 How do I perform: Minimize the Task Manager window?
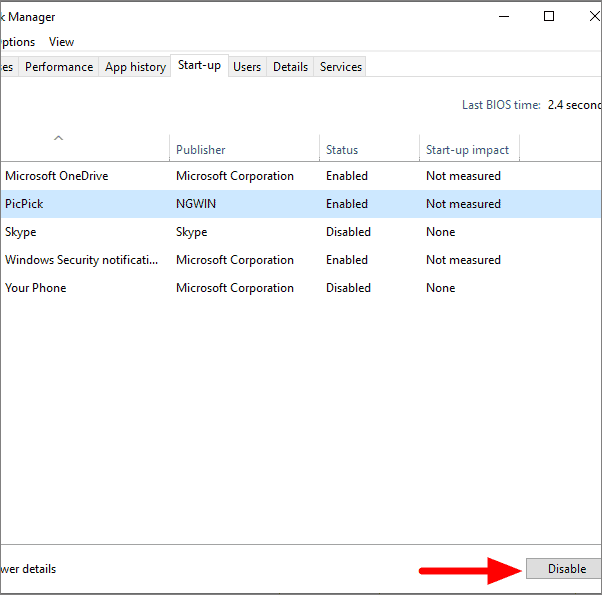coord(504,17)
